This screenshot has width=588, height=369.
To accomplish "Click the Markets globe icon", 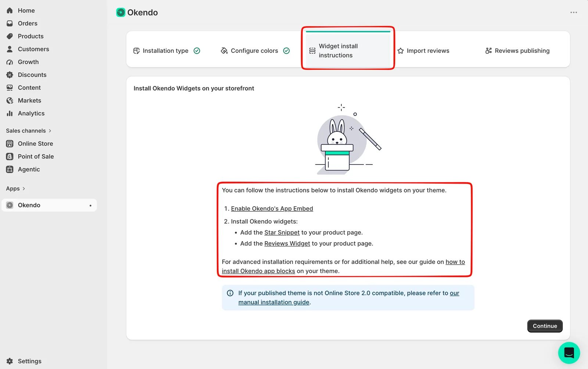I will click(10, 101).
